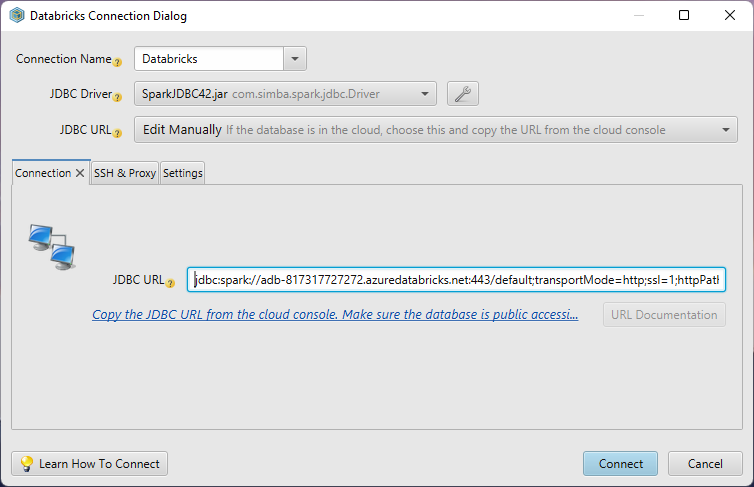The image size is (754, 487).
Task: Minimize the Databricks Connection Dialog window
Action: (x=639, y=15)
